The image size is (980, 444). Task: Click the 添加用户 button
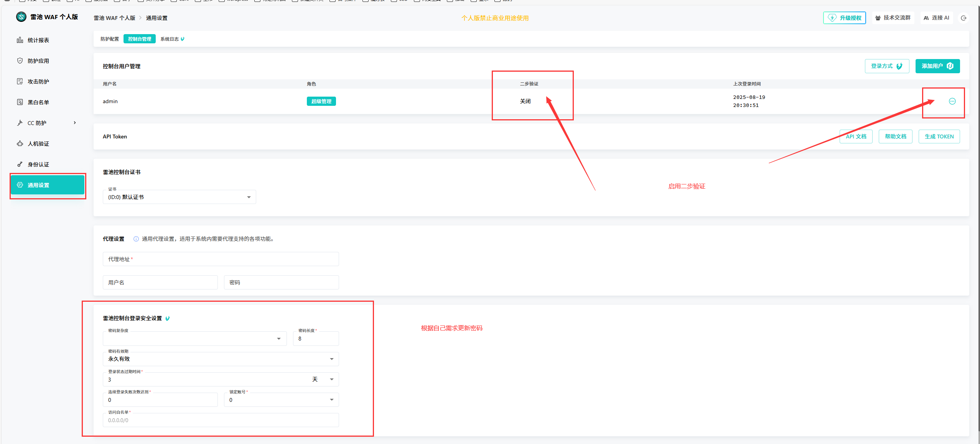[x=937, y=66]
